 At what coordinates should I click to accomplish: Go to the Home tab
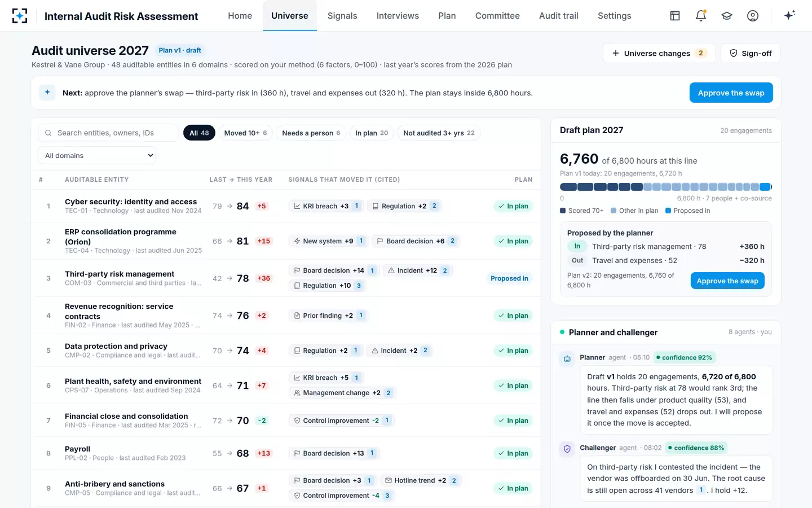240,16
